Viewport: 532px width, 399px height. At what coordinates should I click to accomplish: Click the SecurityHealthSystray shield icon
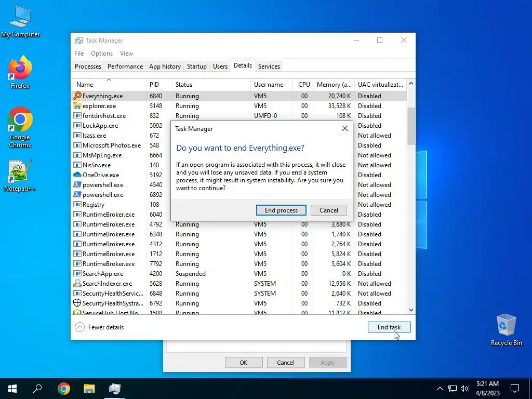[x=77, y=303]
